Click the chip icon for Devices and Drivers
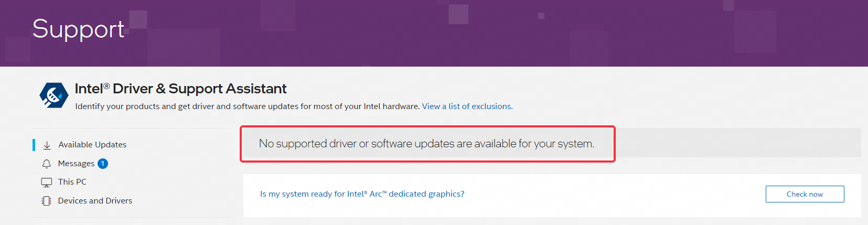This screenshot has width=868, height=225. 47,201
